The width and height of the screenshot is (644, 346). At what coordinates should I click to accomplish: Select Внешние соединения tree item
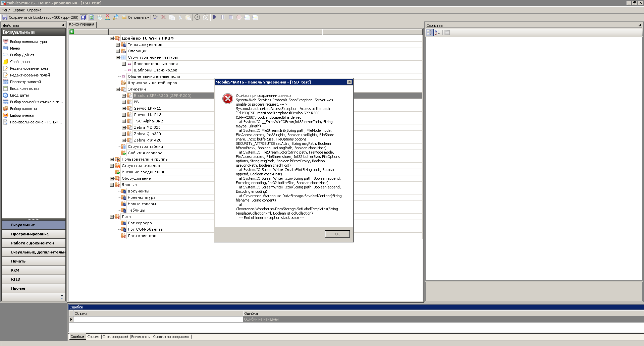[x=143, y=172]
